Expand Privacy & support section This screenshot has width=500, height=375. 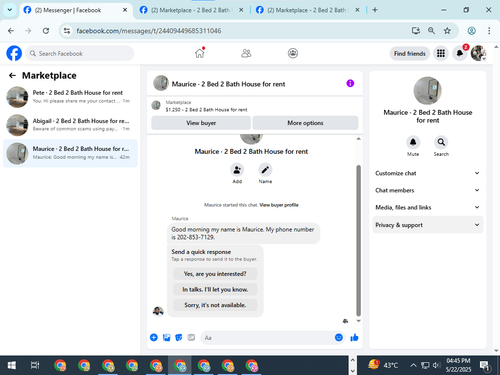point(428,225)
